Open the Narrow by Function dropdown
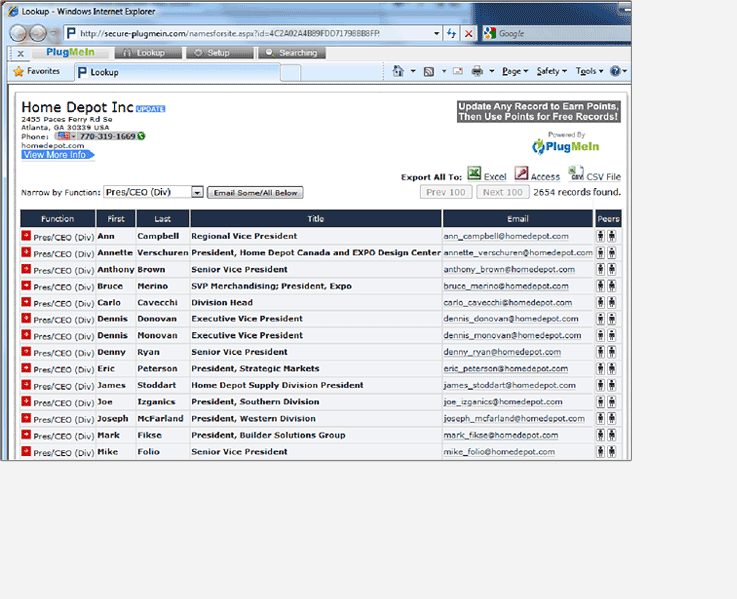The image size is (737, 599). click(x=197, y=192)
